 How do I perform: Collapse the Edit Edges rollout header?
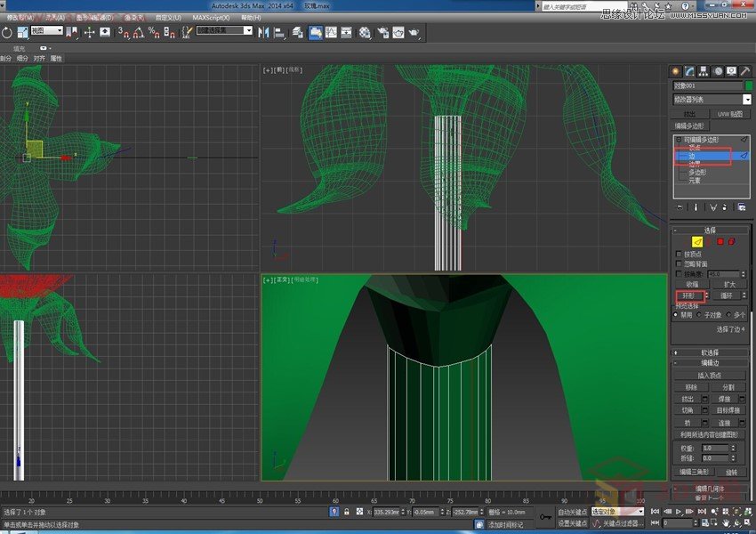(x=711, y=363)
